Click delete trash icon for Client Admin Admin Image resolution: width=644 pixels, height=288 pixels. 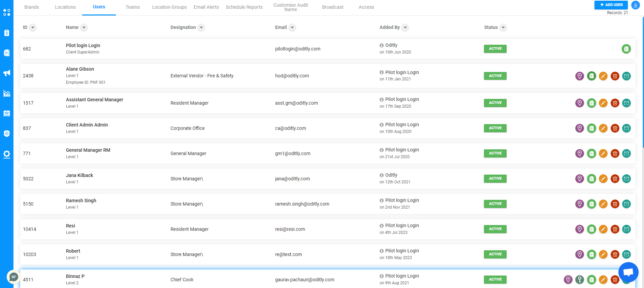point(615,128)
